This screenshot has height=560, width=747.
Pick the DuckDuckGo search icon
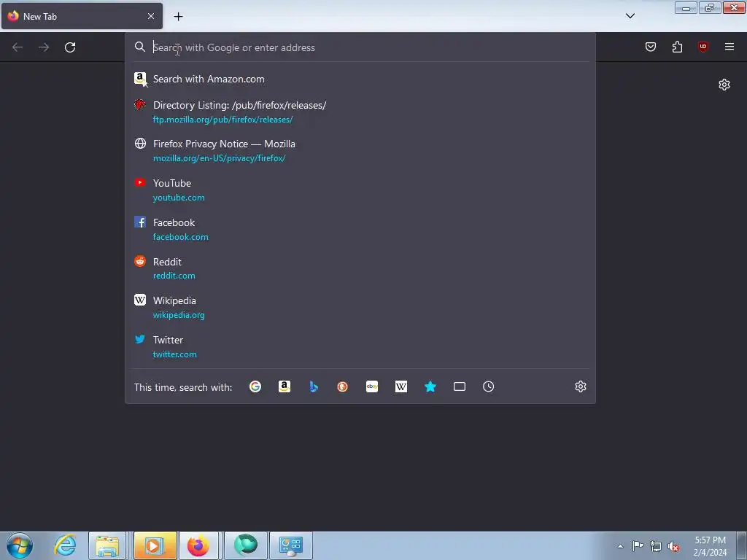tap(343, 386)
